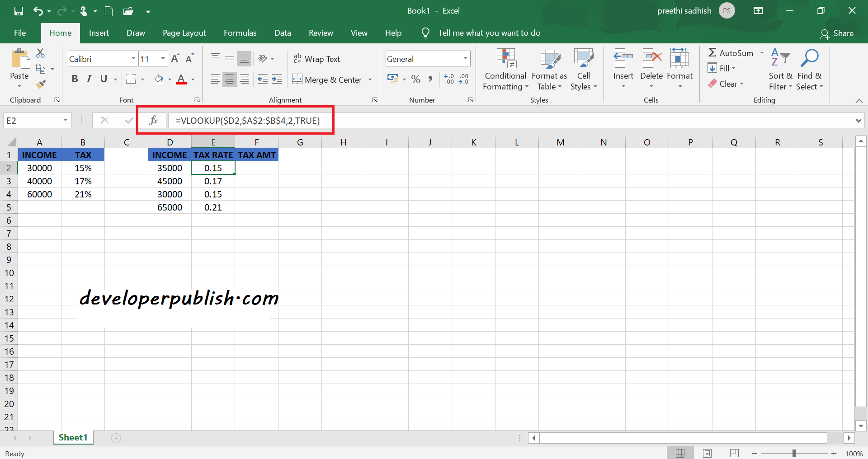
Task: Open the Data ribbon tab
Action: [283, 33]
